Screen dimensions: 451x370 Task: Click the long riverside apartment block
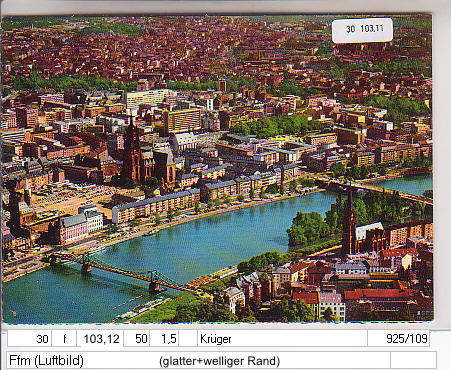click(x=155, y=207)
